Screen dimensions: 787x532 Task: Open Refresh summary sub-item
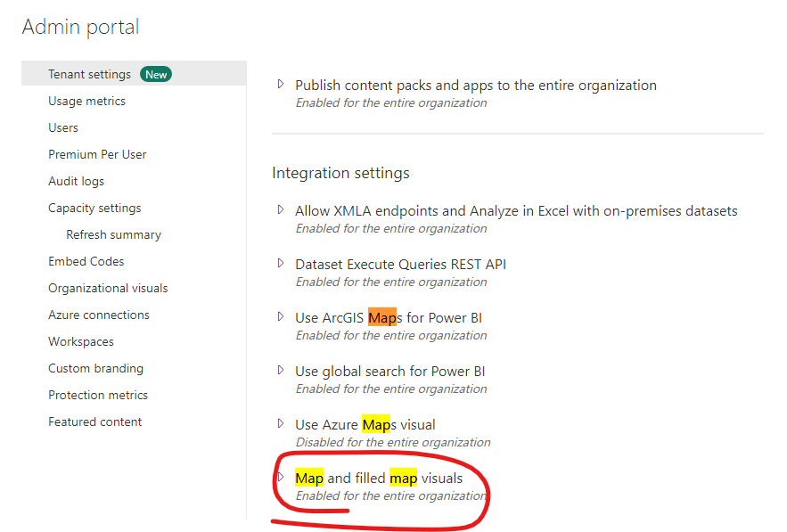point(114,234)
